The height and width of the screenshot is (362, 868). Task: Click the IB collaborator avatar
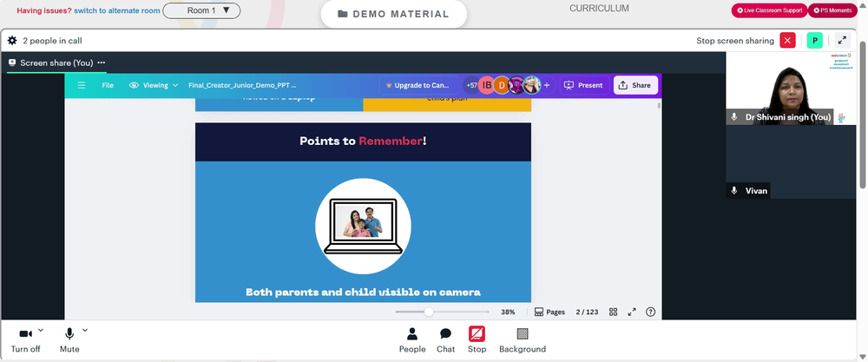(487, 85)
